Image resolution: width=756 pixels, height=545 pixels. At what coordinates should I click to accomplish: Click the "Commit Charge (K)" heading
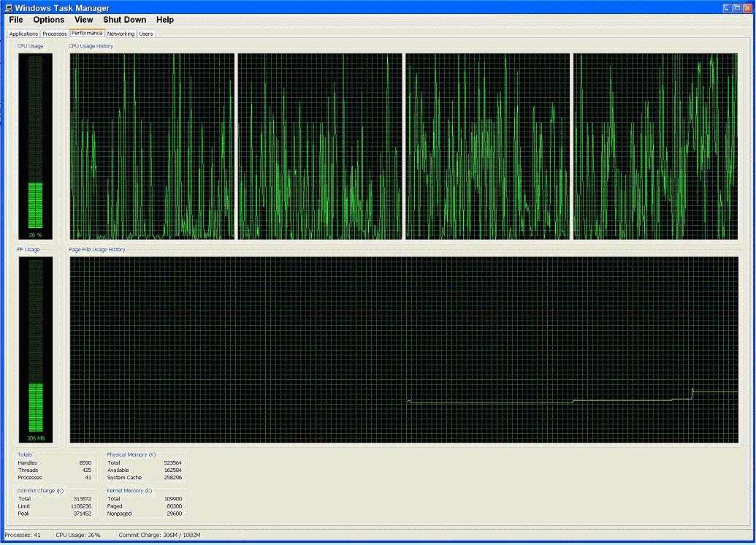[40, 490]
